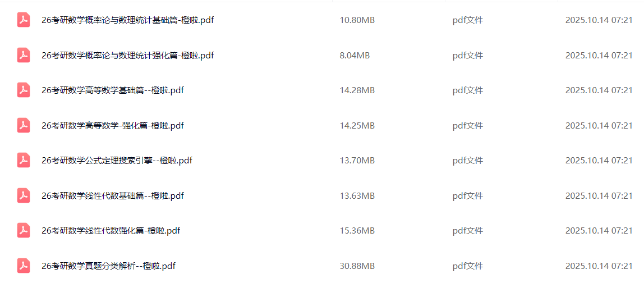The image size is (644, 283).
Task: Select the 30.88MB file size cell
Action: [357, 266]
